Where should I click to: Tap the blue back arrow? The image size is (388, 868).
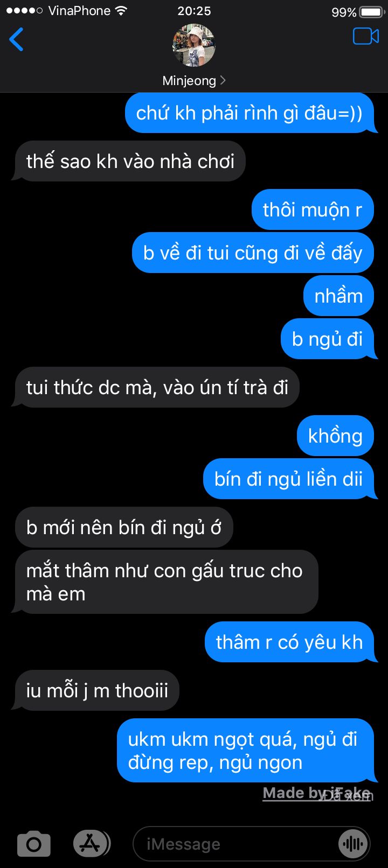pyautogui.click(x=17, y=39)
